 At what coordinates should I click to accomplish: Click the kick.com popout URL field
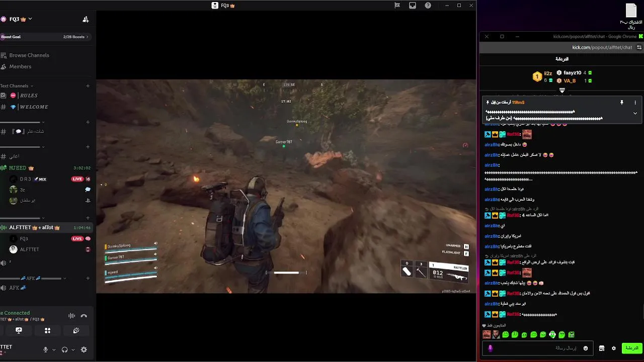click(602, 47)
